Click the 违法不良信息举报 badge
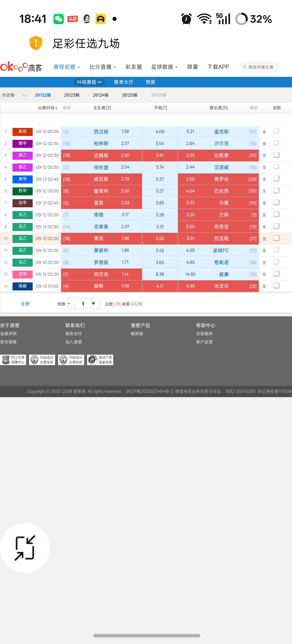Image resolution: width=292 pixels, height=644 pixels. click(x=100, y=360)
